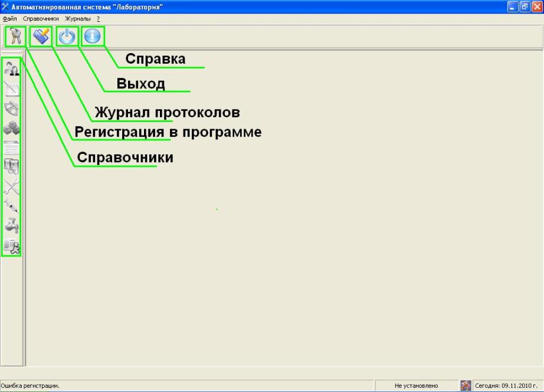Click the notepad and pencil sidebar icon
Image resolution: width=544 pixels, height=392 pixels.
click(12, 89)
